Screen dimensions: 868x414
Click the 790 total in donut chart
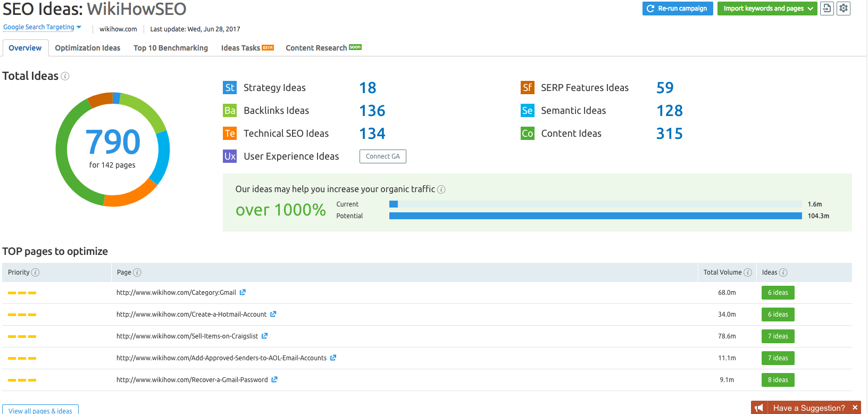(x=113, y=142)
